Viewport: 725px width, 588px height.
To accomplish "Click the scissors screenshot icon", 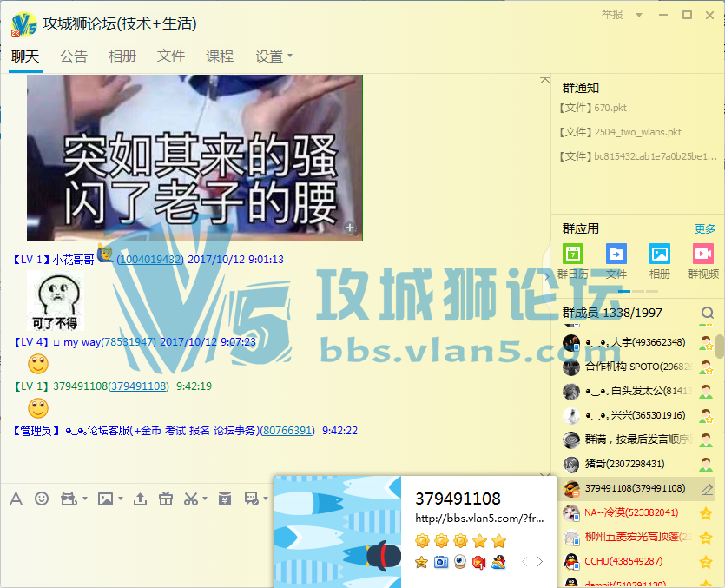I will coord(191,499).
